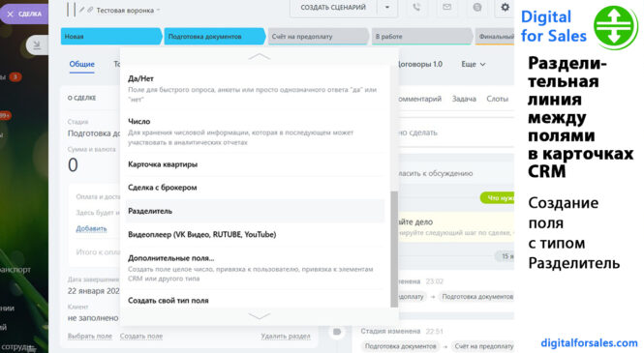Click the round icon next to the gear
The image size is (644, 353).
click(x=476, y=8)
